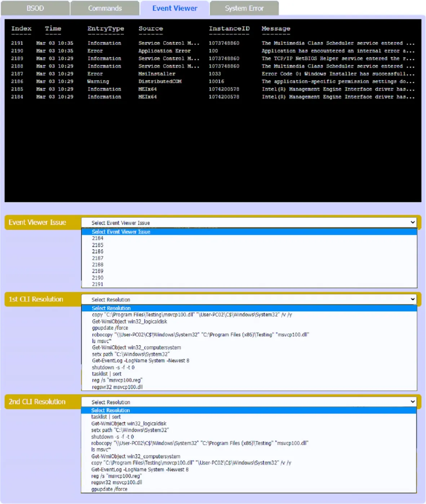Choose regsvr32 msvcp100.dll under 2nd CLI Resolution
The width and height of the screenshot is (426, 504).
(249, 482)
